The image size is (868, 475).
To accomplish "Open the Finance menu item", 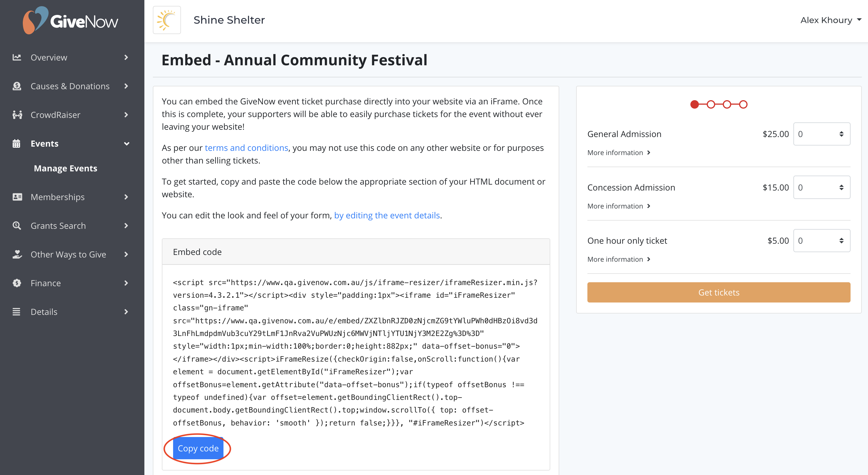I will tap(46, 283).
